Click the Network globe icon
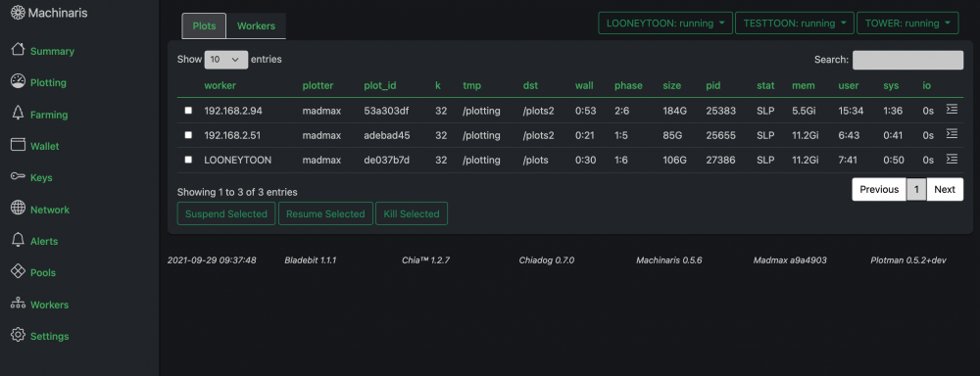Screen dimensions: 980x376 coord(18,208)
